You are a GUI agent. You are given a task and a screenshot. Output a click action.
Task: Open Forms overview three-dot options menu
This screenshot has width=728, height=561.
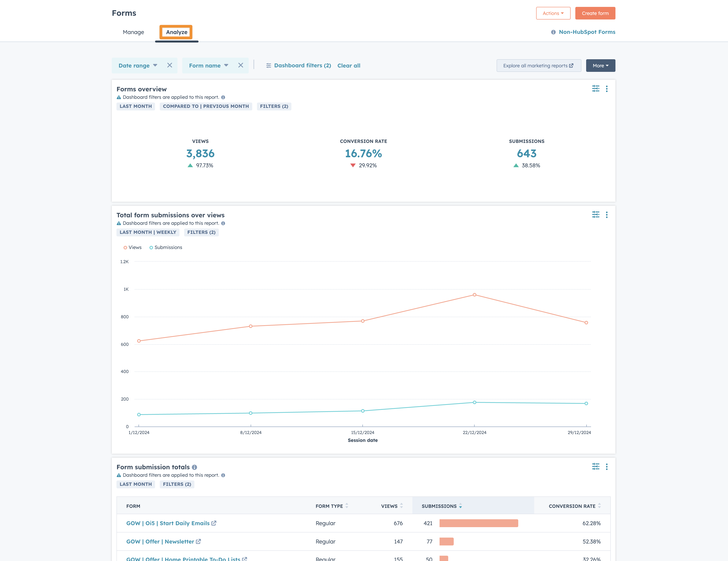[x=607, y=89]
